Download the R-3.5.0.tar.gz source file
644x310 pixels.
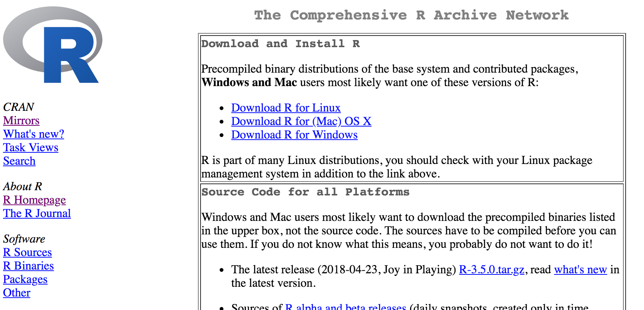point(492,270)
